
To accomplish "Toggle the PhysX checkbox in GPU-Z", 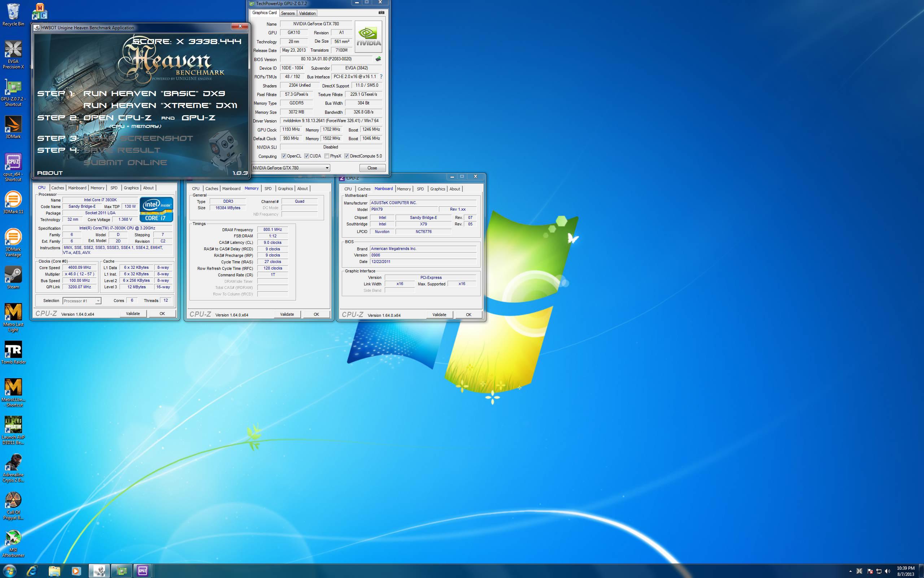I will point(327,156).
